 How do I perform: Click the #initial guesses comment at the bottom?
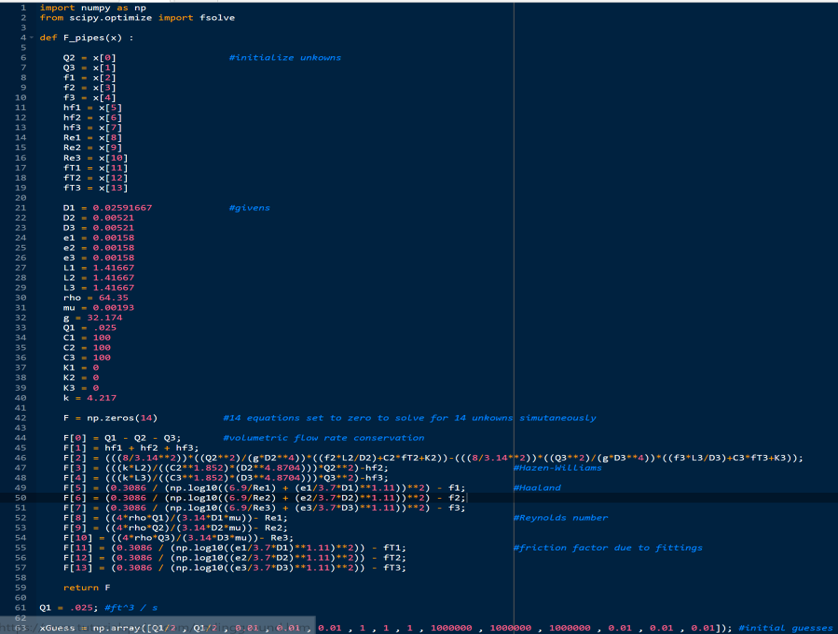pyautogui.click(x=788, y=628)
